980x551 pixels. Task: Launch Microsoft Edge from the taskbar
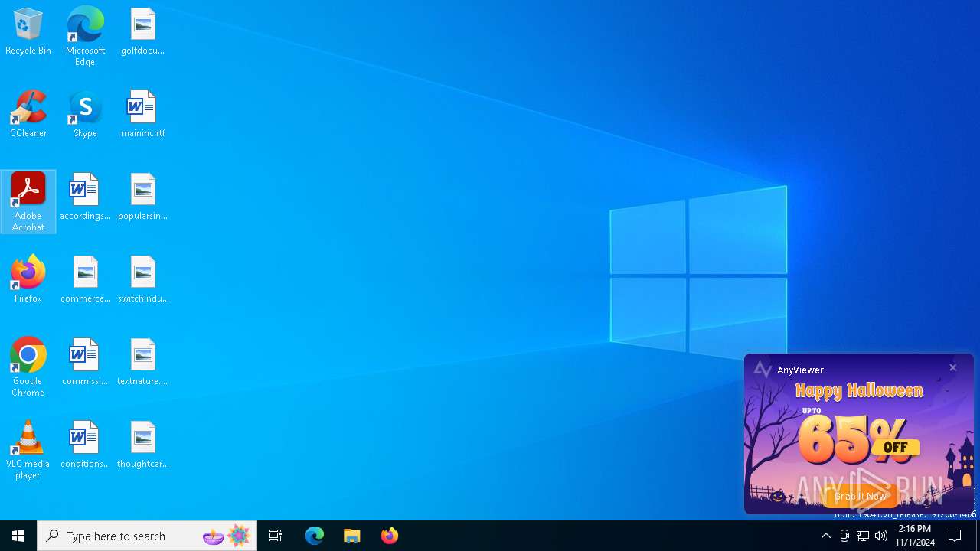click(315, 536)
